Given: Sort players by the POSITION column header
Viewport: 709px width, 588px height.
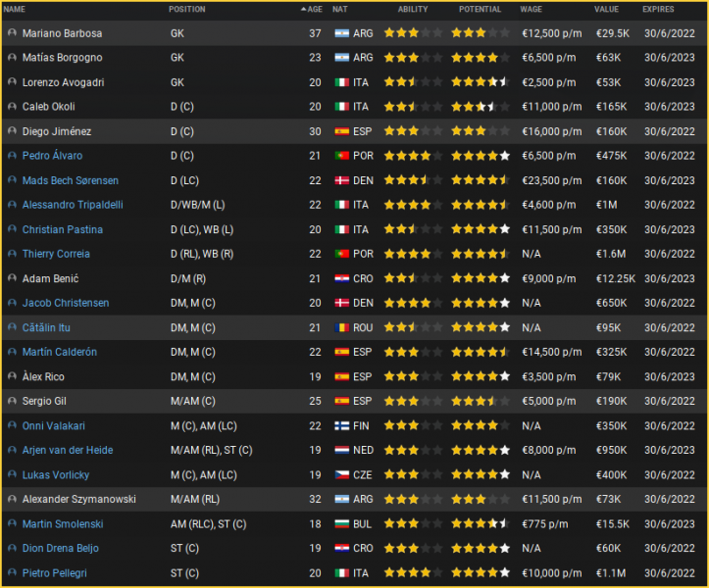Looking at the screenshot, I should [x=186, y=9].
